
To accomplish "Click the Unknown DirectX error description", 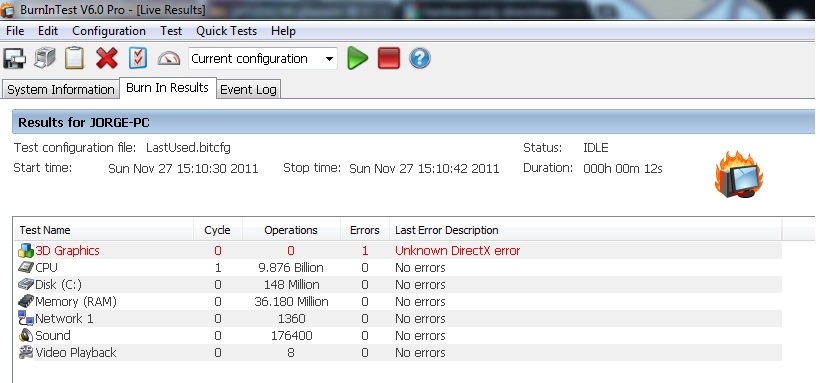I will (458, 251).
